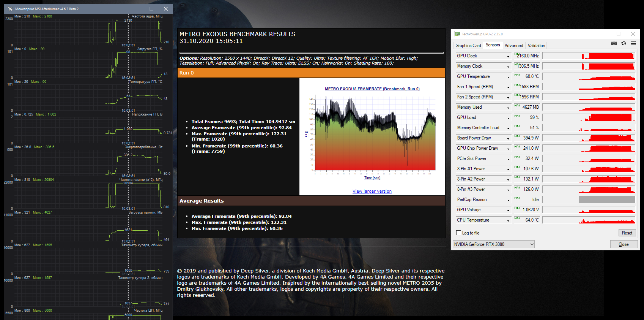The width and height of the screenshot is (644, 320).
Task: Click the GPU Voltage 1.0620 V value
Action: click(x=531, y=210)
